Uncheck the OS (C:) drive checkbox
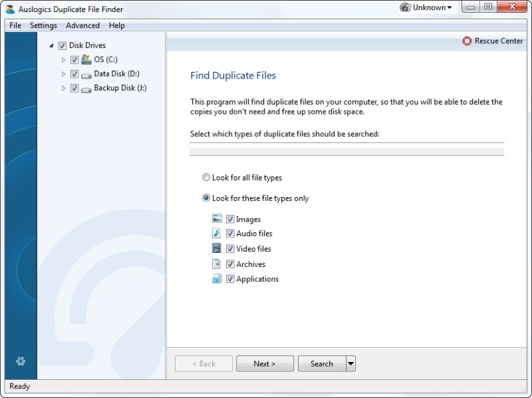 [x=74, y=60]
